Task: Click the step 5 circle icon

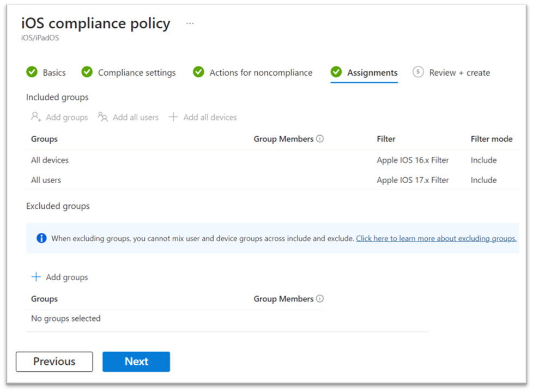Action: 418,72
